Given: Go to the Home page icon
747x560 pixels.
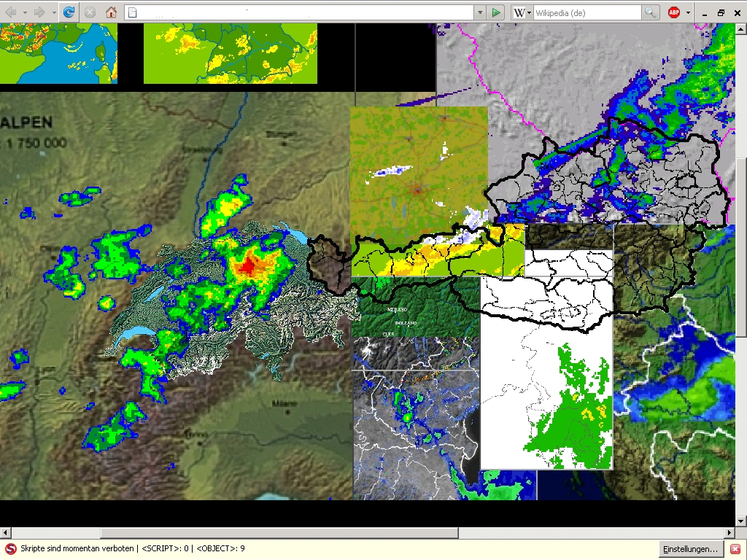Looking at the screenshot, I should click(x=111, y=12).
